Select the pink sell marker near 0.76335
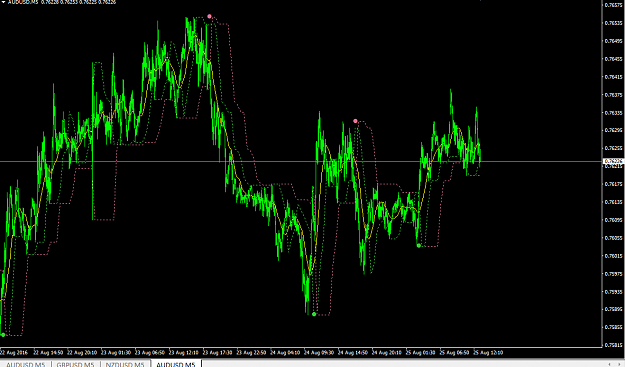Screen dimensions: 625x367 tap(355, 121)
